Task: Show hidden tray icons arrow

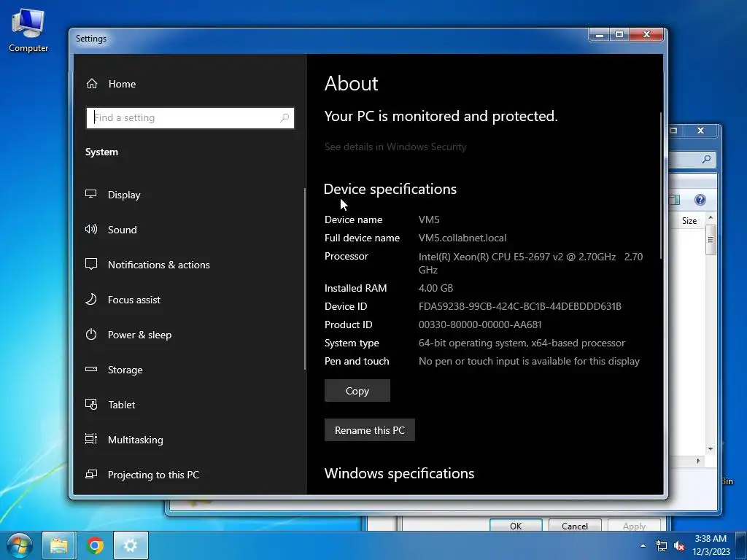Action: click(x=643, y=545)
